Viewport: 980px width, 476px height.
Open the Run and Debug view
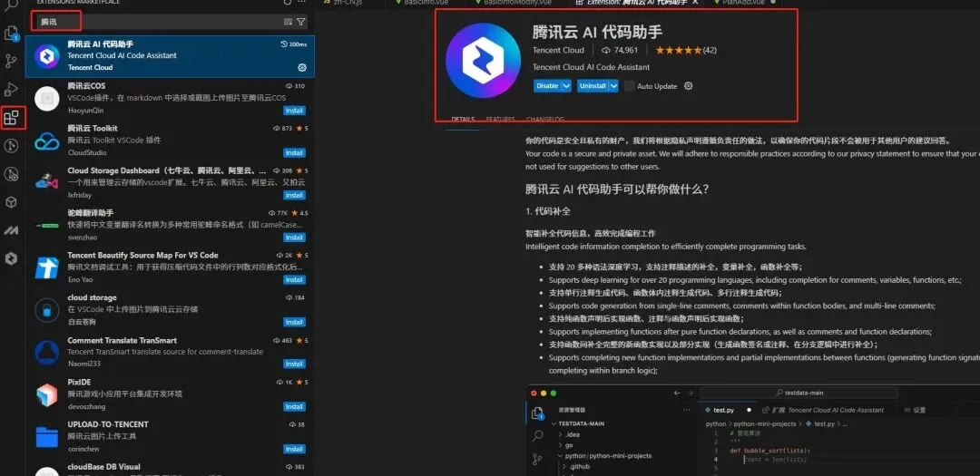12,90
